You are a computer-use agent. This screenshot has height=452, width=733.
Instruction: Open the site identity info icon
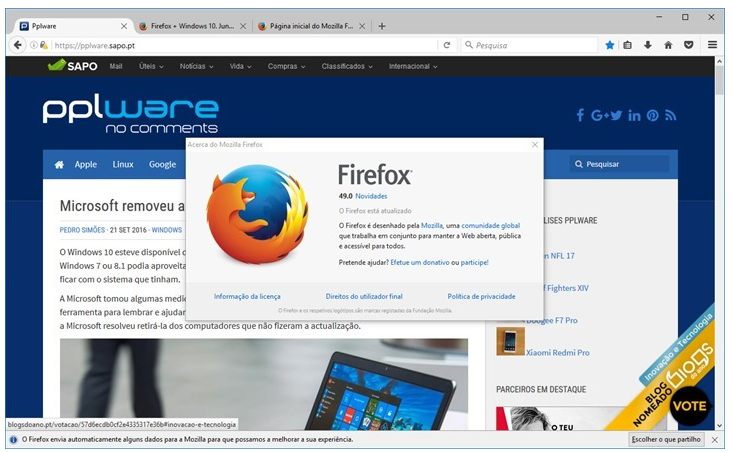pyautogui.click(x=34, y=45)
